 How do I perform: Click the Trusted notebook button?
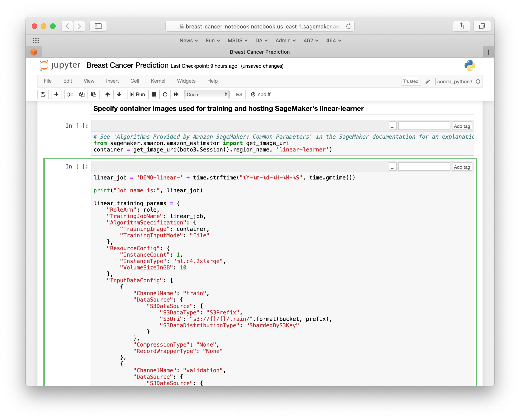[x=411, y=81]
